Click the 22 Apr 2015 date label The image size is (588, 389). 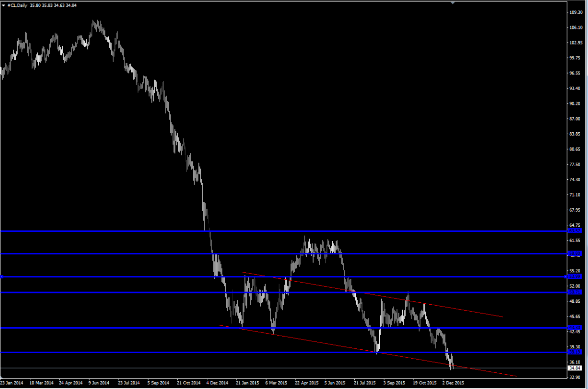306,383
